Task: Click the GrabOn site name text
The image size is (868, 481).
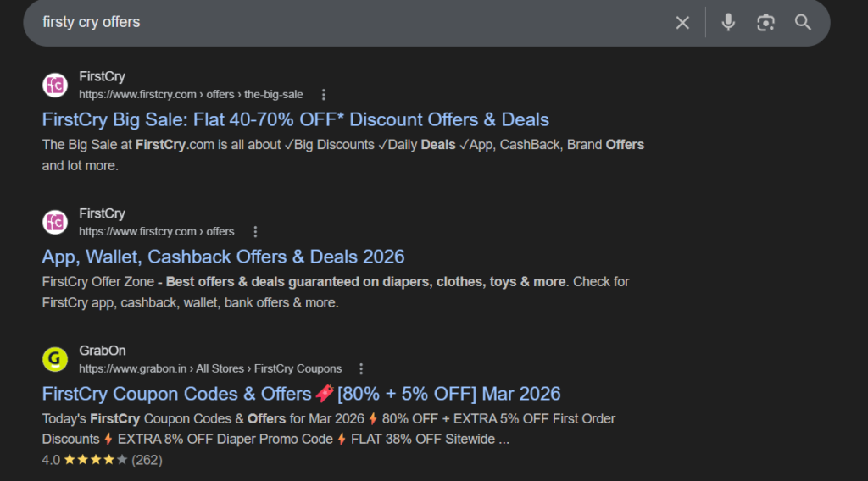Action: 103,351
